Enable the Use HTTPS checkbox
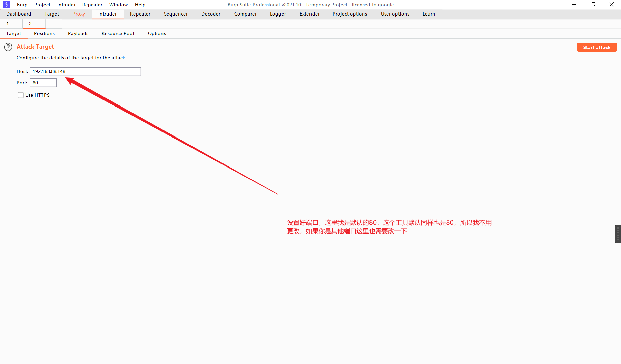Image resolution: width=621 pixels, height=364 pixels. (21, 95)
